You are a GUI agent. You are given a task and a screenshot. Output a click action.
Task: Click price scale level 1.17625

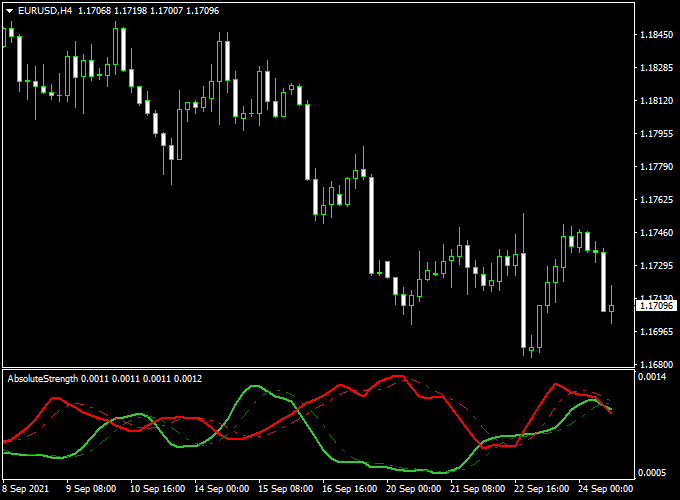[x=657, y=199]
